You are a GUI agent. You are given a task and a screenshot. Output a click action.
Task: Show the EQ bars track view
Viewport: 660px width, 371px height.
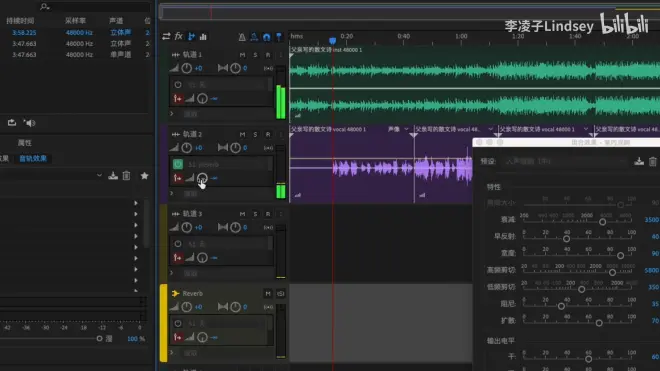point(203,37)
